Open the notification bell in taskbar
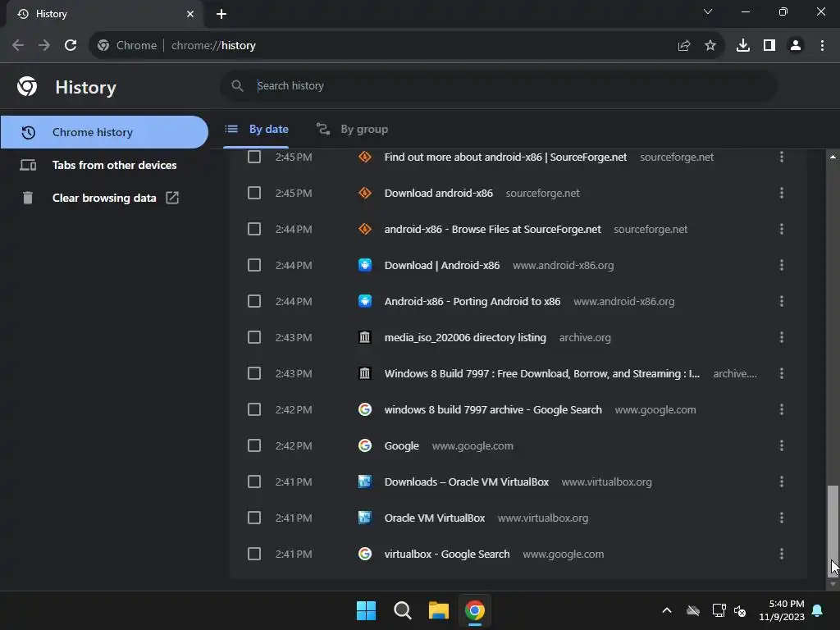Screen dimensions: 840x630 818,610
